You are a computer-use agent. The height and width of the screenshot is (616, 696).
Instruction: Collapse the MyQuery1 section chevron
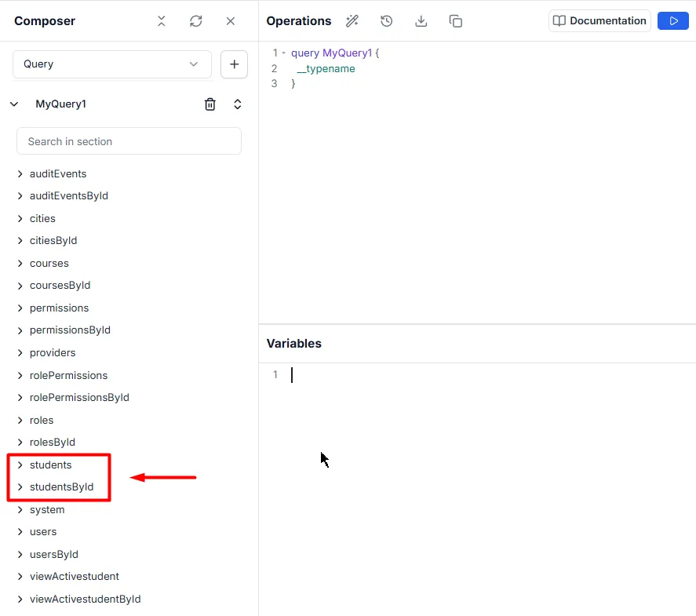[x=14, y=104]
